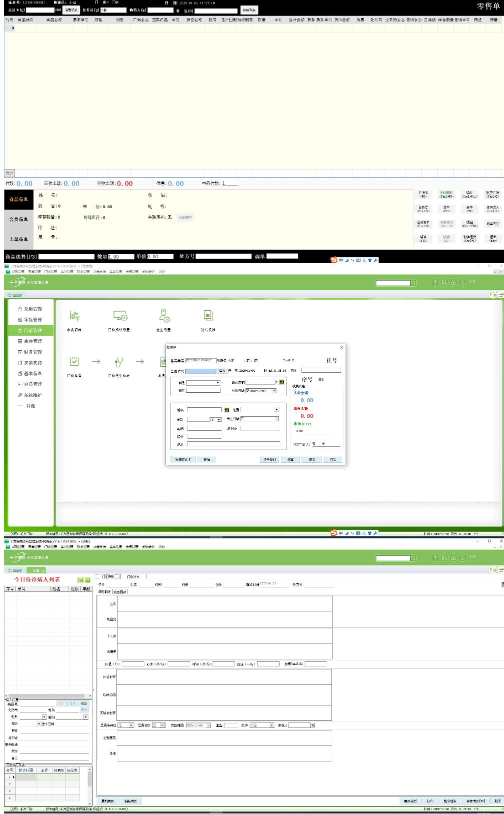Click the 保存病历[F5] button
Image resolution: width=504 pixels, height=814 pixels.
[x=475, y=801]
